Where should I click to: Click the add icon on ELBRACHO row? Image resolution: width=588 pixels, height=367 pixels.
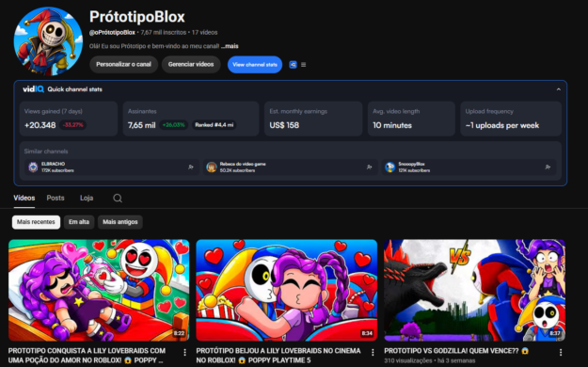[190, 167]
